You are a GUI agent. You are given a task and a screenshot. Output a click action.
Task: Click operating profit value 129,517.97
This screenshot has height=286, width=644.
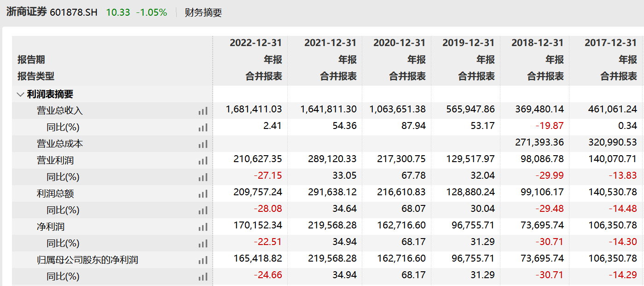point(470,159)
